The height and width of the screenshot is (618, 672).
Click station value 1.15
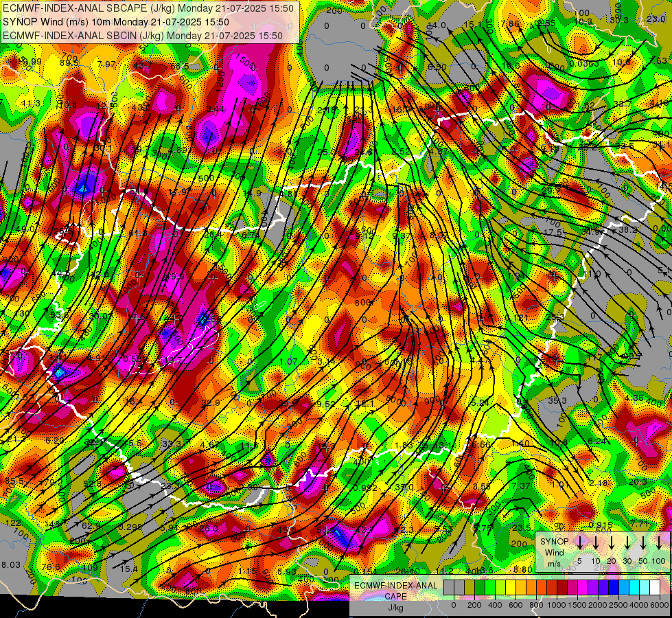tap(247, 571)
